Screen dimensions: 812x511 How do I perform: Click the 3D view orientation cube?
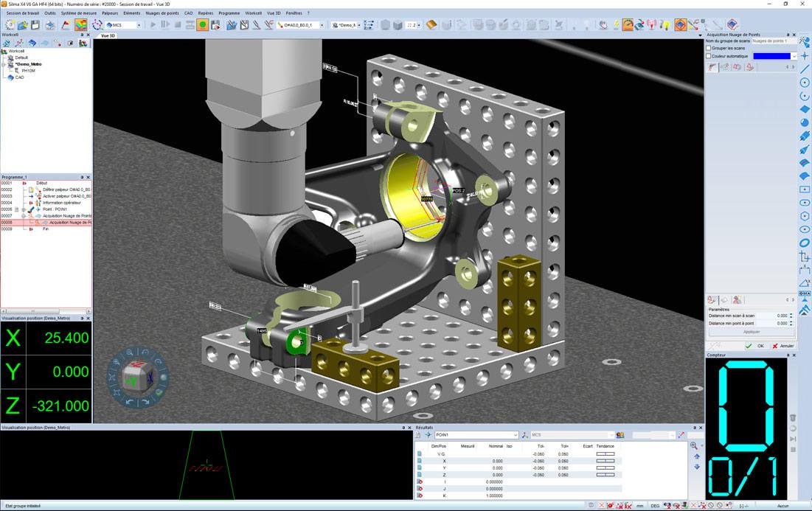point(136,376)
